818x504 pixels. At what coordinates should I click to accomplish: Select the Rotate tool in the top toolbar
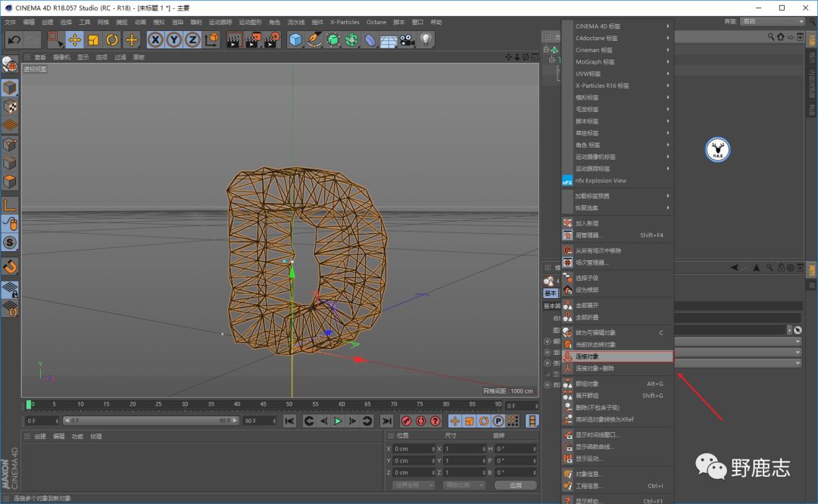click(112, 39)
